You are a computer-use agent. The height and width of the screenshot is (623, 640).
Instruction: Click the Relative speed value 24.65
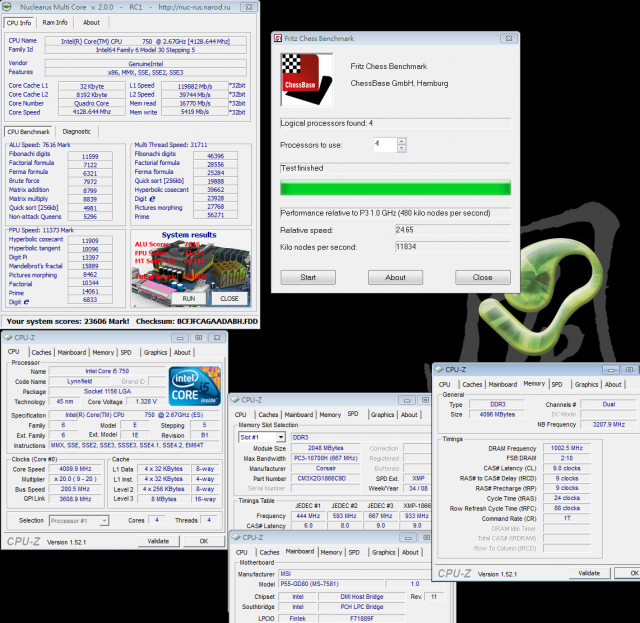[453, 230]
